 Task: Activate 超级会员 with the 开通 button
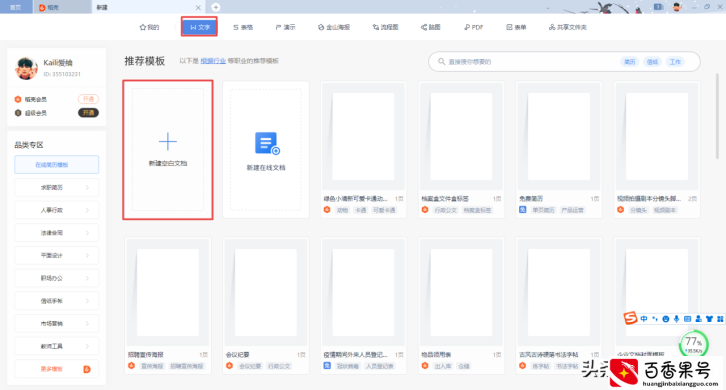(88, 113)
